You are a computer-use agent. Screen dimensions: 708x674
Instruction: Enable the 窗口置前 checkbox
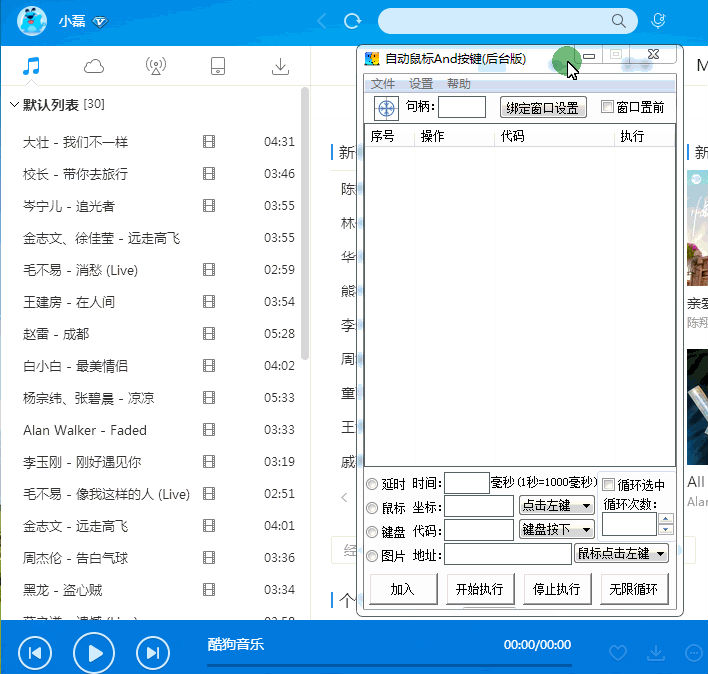(607, 107)
